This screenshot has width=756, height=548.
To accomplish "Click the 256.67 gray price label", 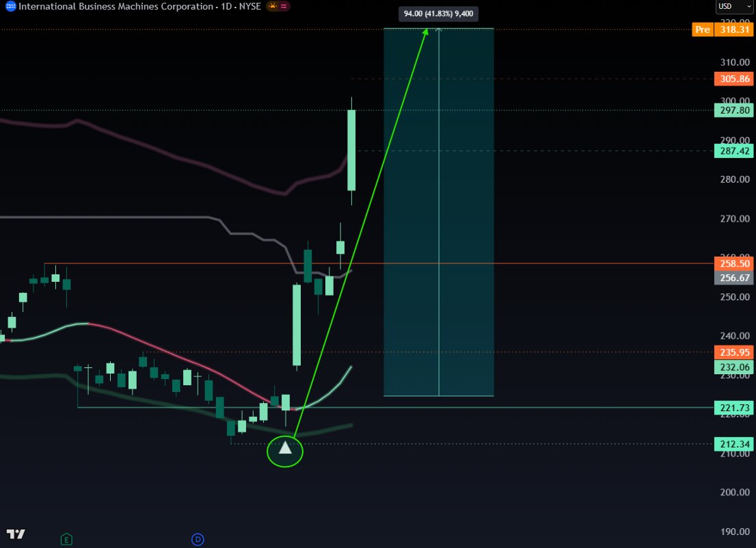I will (x=734, y=277).
